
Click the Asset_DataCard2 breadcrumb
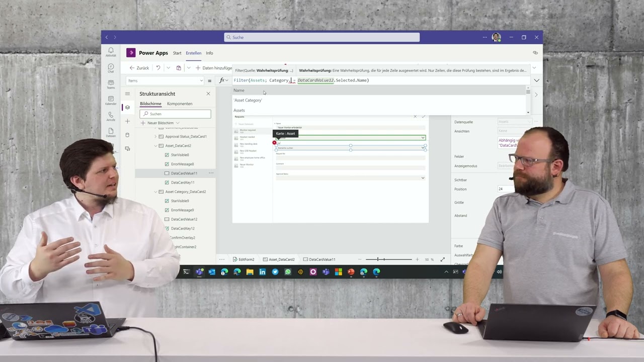(278, 259)
